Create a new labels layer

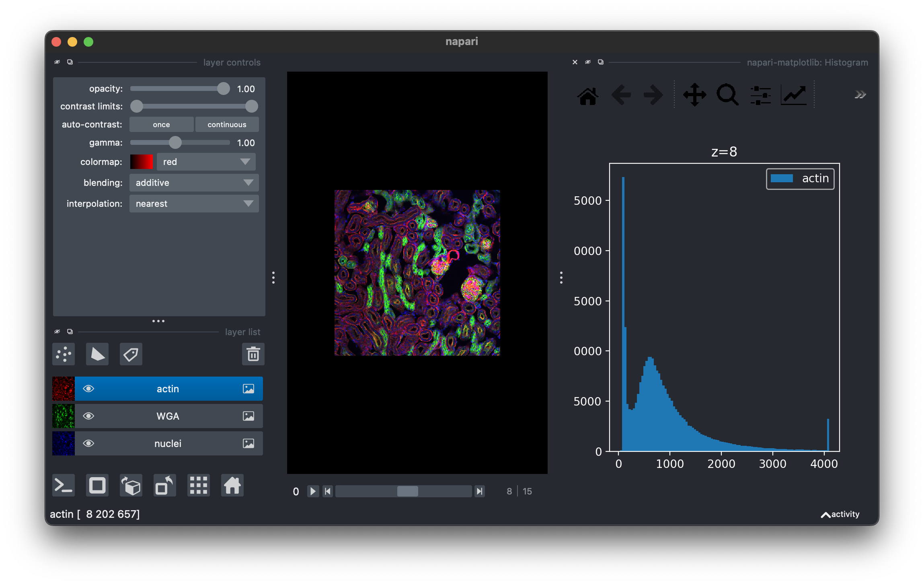131,354
